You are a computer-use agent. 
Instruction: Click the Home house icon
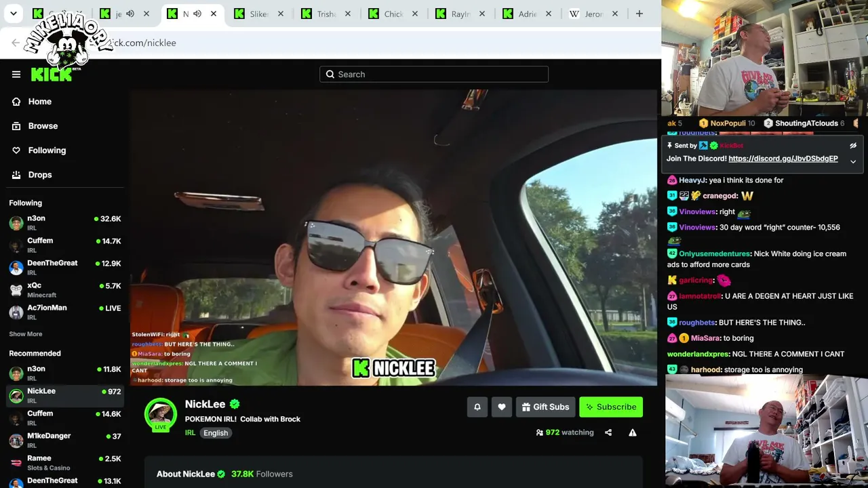[x=16, y=102]
